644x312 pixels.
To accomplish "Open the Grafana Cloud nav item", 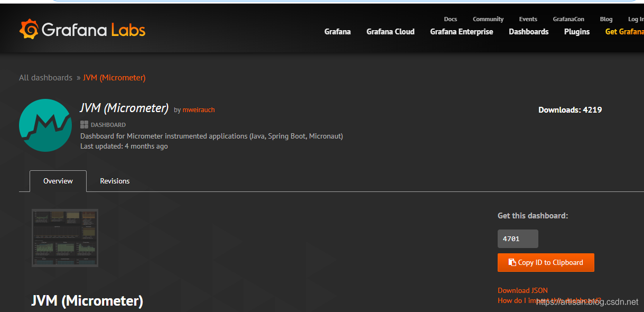I will click(x=390, y=32).
